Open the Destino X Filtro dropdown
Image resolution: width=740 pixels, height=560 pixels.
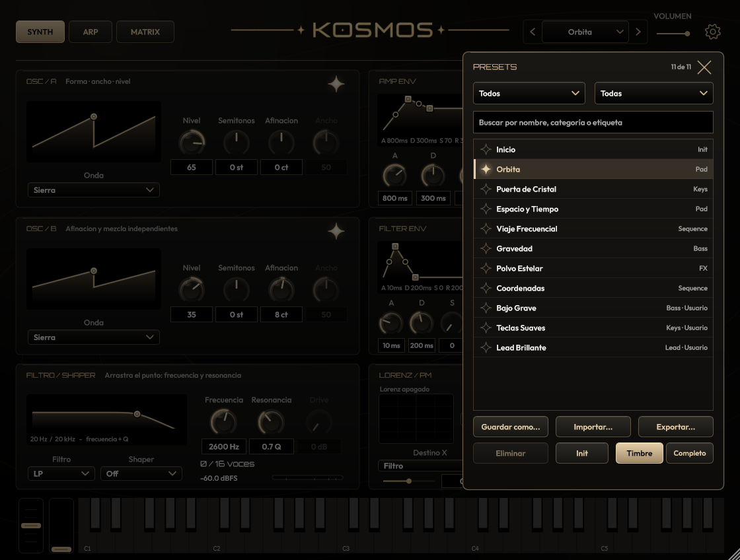[x=420, y=466]
